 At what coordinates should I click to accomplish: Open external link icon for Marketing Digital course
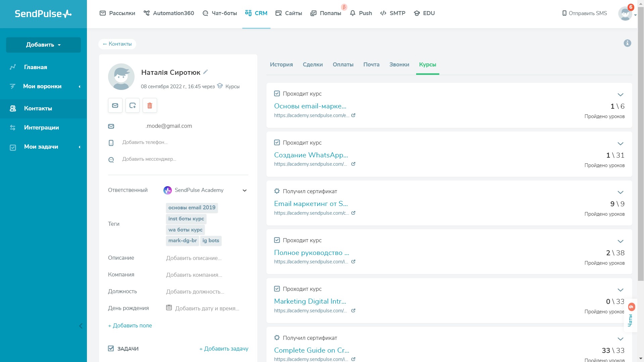353,310
